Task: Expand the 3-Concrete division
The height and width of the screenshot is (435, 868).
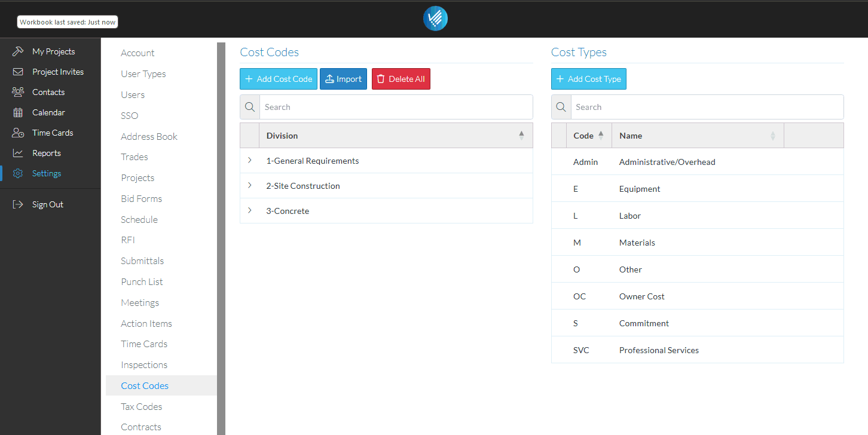Action: pos(250,211)
